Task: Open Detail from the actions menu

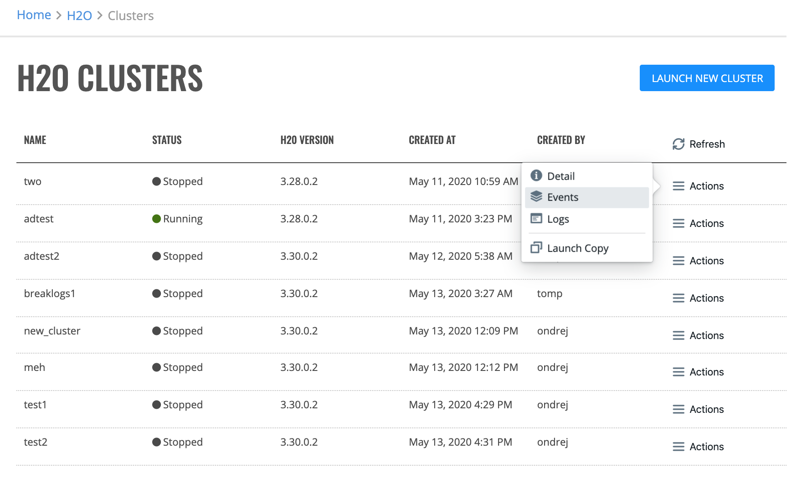Action: tap(587, 176)
